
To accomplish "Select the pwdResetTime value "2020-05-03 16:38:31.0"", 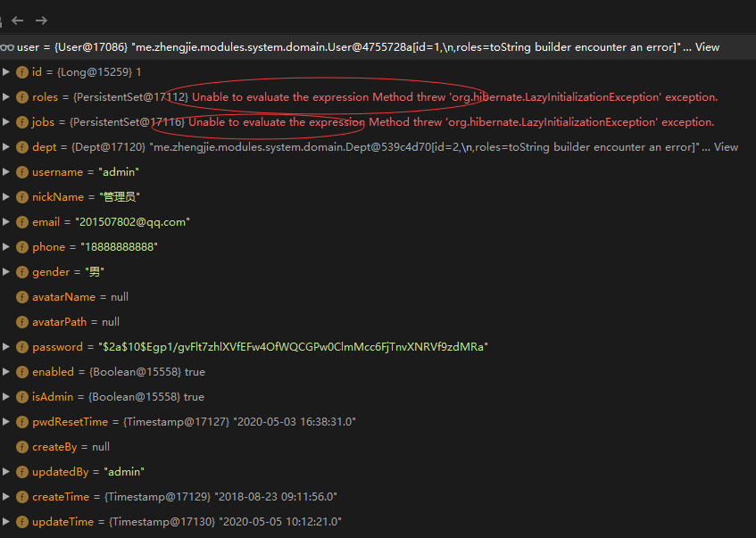I will [x=295, y=422].
